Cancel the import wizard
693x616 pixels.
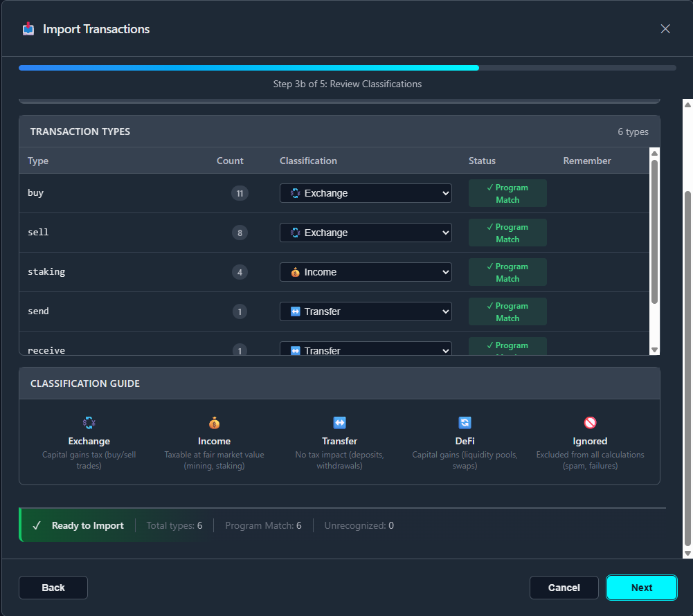[x=564, y=588]
